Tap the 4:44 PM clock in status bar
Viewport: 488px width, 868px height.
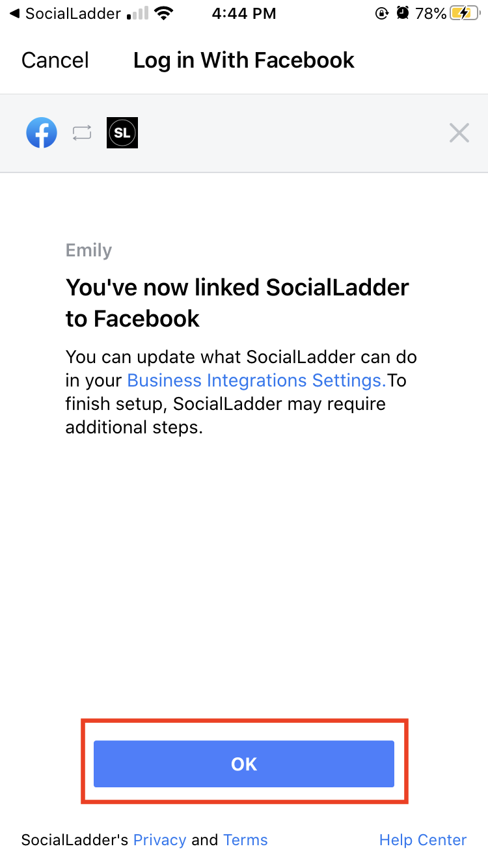coord(244,13)
